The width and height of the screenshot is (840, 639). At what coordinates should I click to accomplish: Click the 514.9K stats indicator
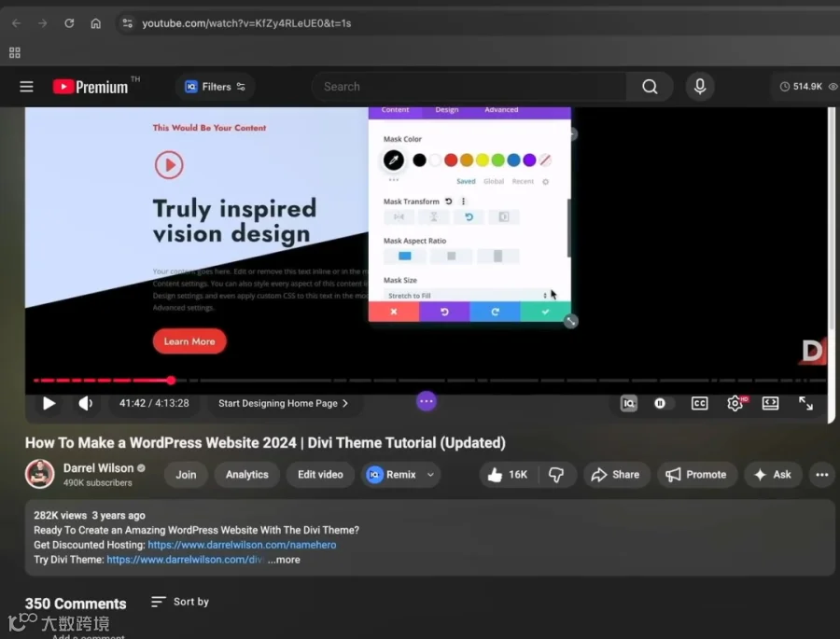pos(807,87)
